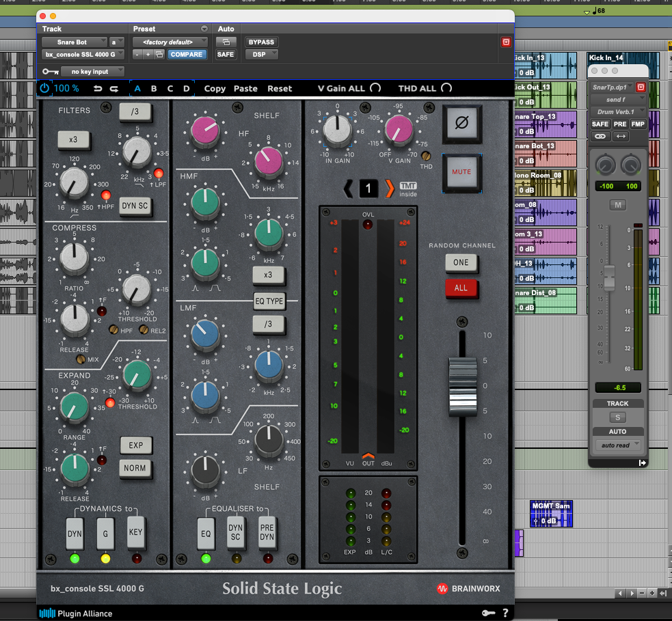The image size is (672, 621).
Task: Click the previous preset minus button
Action: 137,55
